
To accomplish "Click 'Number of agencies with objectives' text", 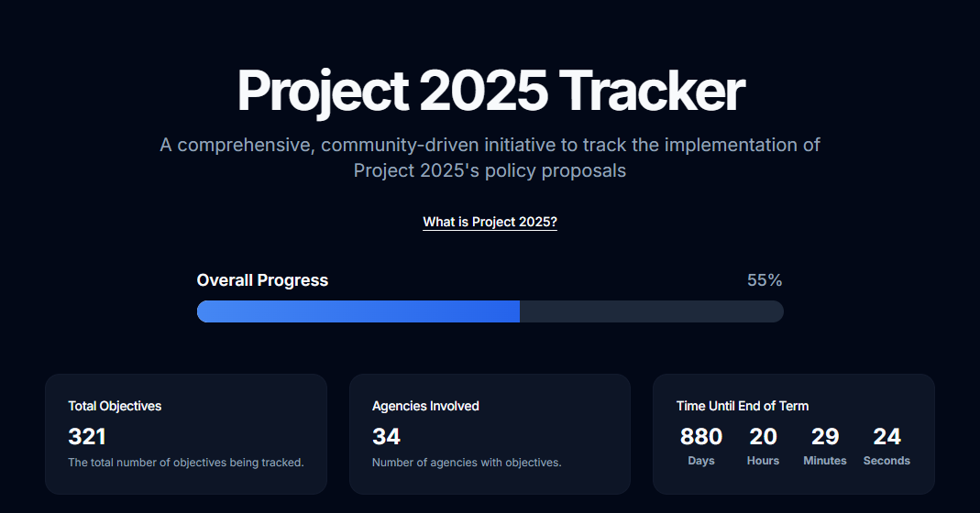I will coord(467,463).
